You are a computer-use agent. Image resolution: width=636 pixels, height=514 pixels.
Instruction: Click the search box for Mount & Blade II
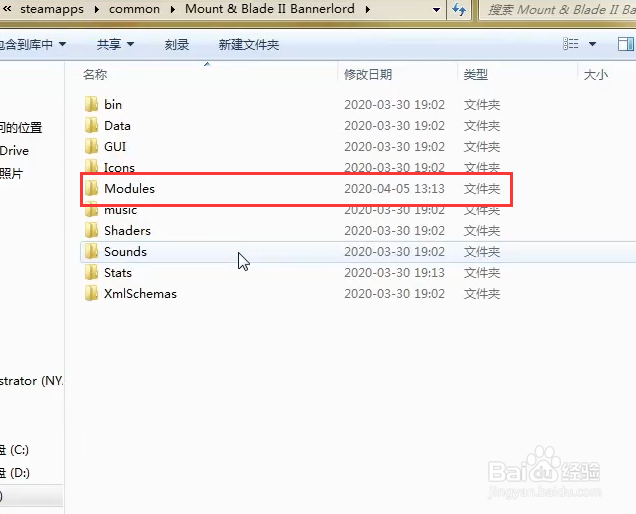[558, 10]
